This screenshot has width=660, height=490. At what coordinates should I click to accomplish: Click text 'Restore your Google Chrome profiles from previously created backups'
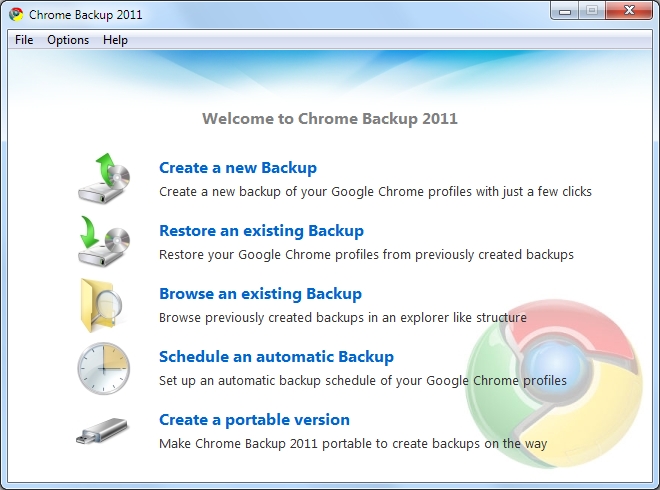[366, 255]
